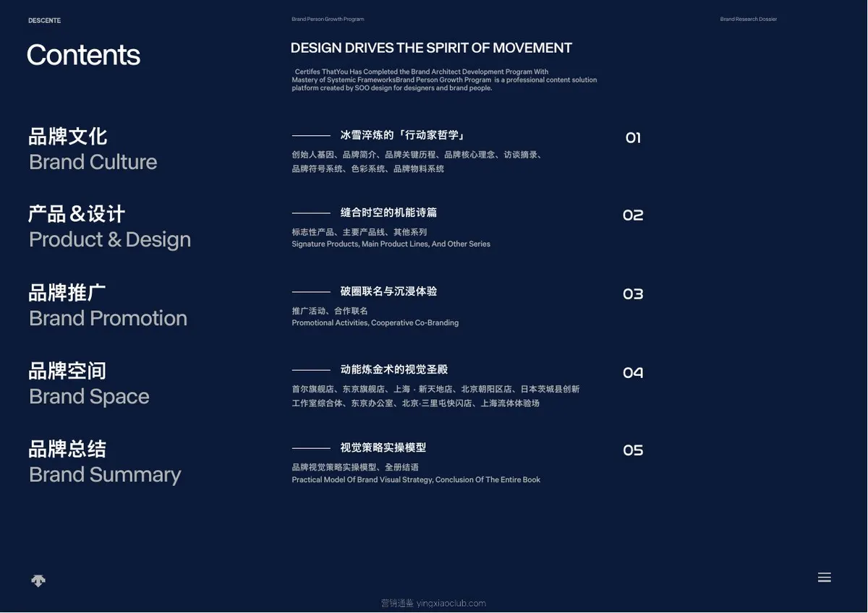Screen dimensions: 868x613
Task: Click the 'Brand Promotion' subtitle
Action: 109,318
